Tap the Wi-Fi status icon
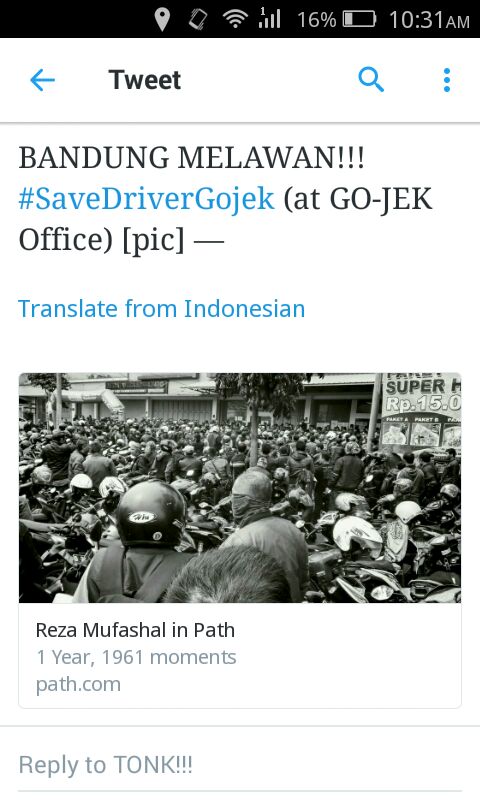Viewport: 480px width, 800px height. [x=235, y=19]
